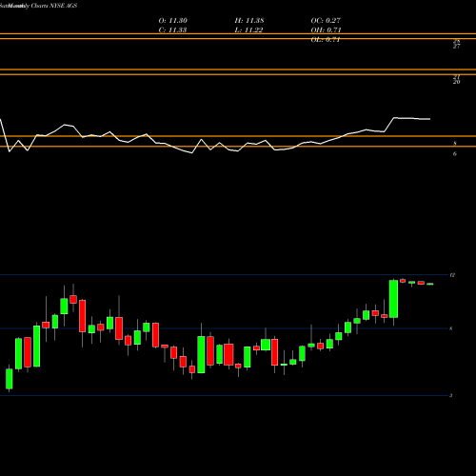Click the 'H: 11.38' high value
The height and width of the screenshot is (476, 476).
(249, 21)
